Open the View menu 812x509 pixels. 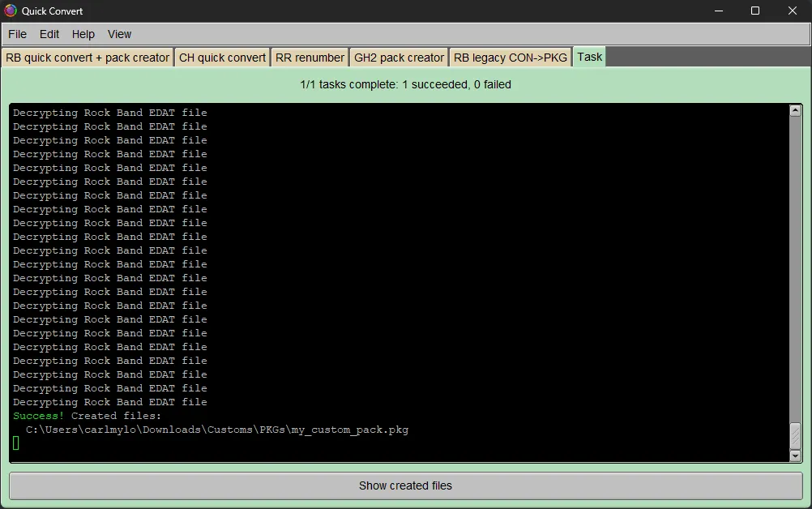(119, 34)
